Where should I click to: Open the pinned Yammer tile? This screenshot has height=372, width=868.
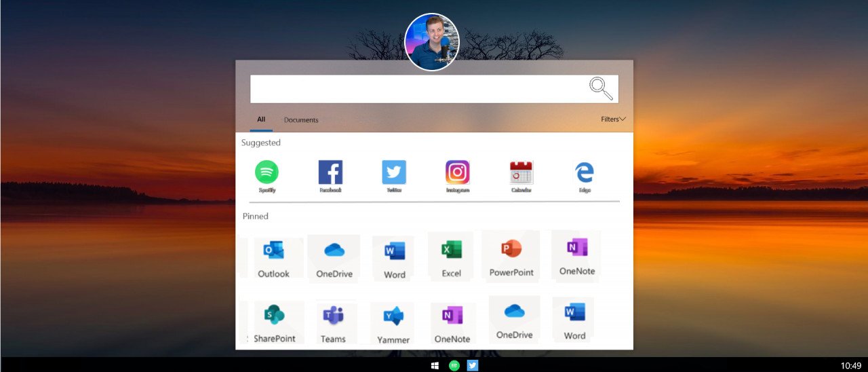[393, 324]
